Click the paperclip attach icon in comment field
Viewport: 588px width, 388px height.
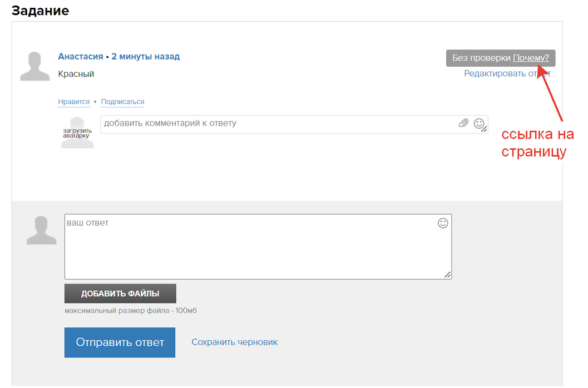[463, 123]
